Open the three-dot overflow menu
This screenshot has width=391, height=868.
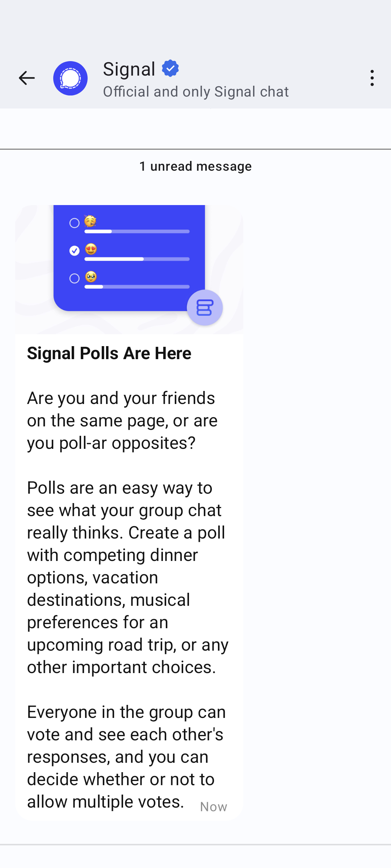click(x=372, y=78)
